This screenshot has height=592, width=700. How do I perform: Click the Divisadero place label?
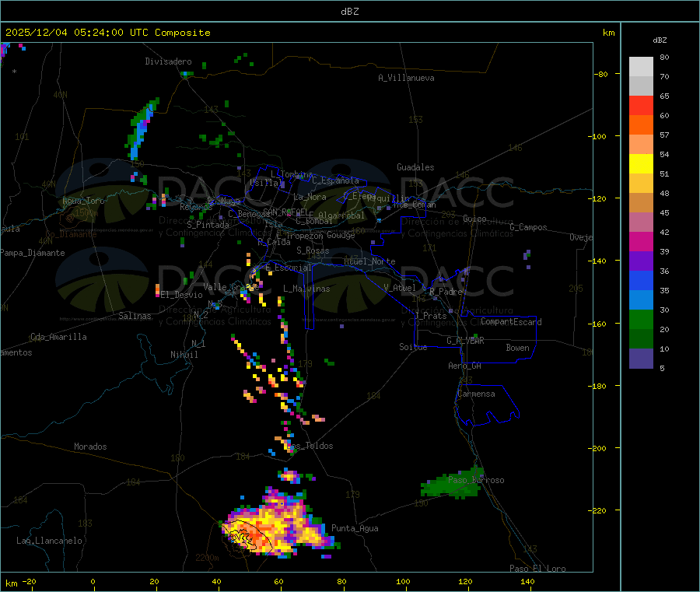pyautogui.click(x=168, y=61)
